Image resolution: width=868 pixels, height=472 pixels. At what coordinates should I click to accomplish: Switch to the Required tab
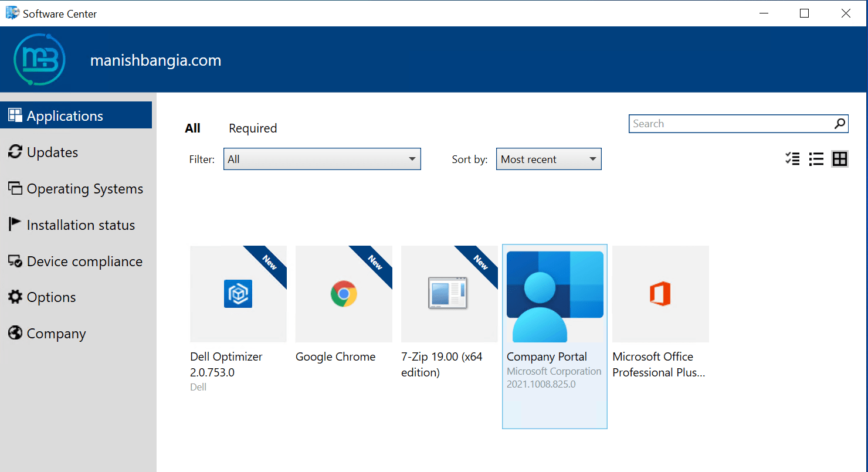[253, 128]
